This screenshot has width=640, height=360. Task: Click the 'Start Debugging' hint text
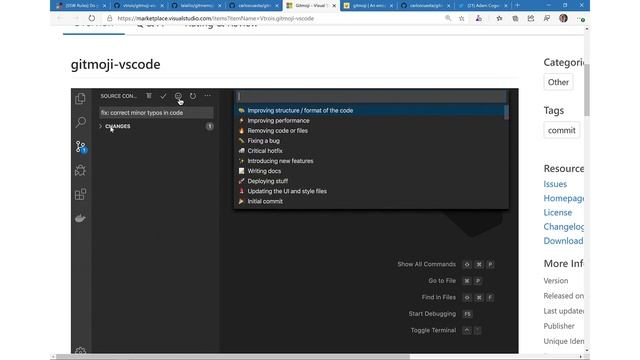click(x=432, y=313)
